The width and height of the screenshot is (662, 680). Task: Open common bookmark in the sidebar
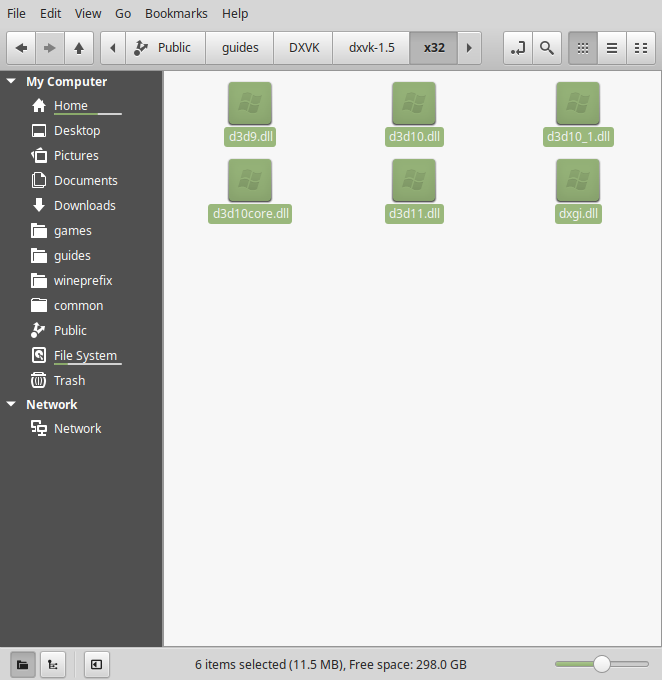point(81,306)
